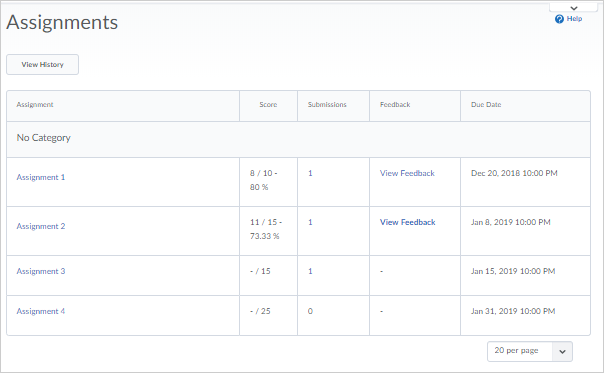View Feedback for Assignment 2
604x373 pixels.
point(408,222)
